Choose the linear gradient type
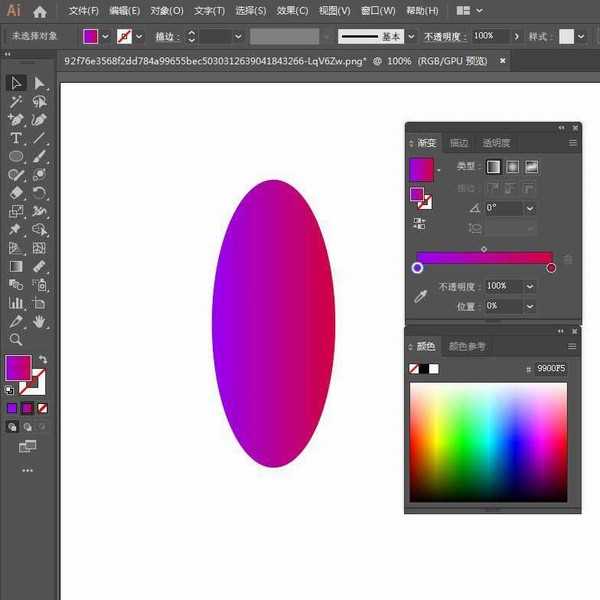600x600 pixels. click(493, 167)
